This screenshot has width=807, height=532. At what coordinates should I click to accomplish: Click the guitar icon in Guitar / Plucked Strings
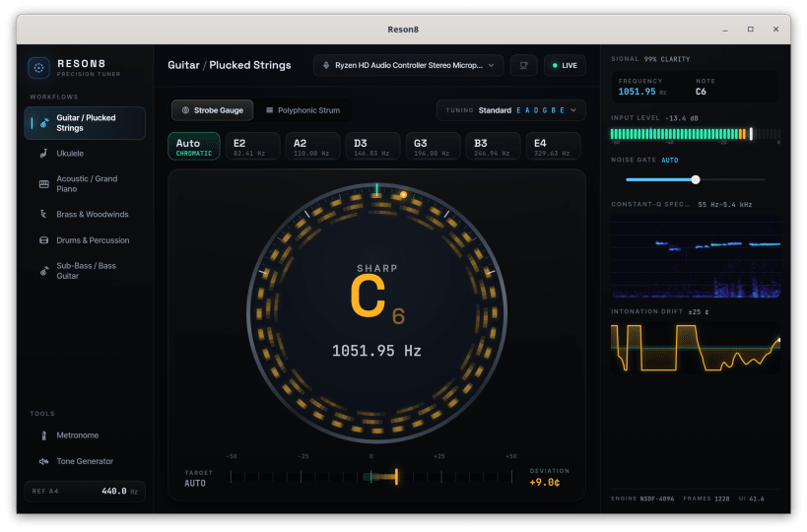point(44,123)
